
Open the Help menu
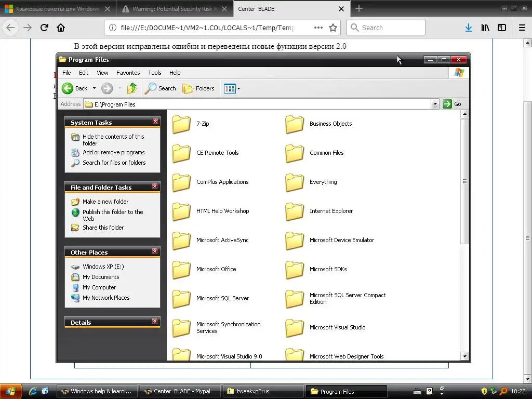tap(175, 73)
